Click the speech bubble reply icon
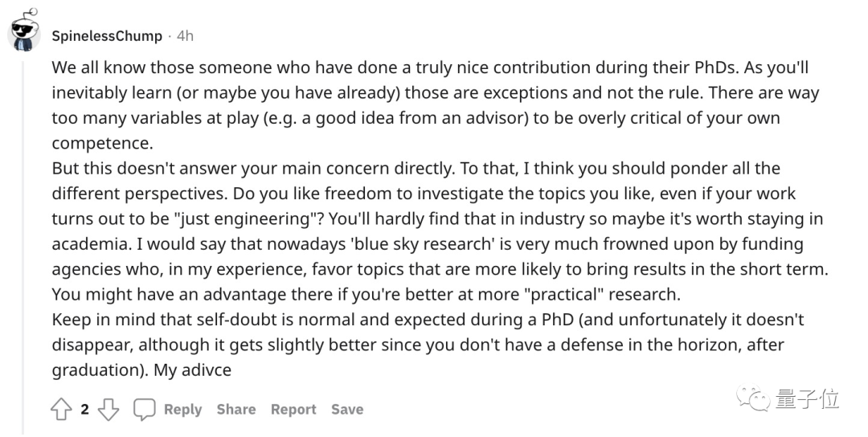This screenshot has width=868, height=437. 145,410
